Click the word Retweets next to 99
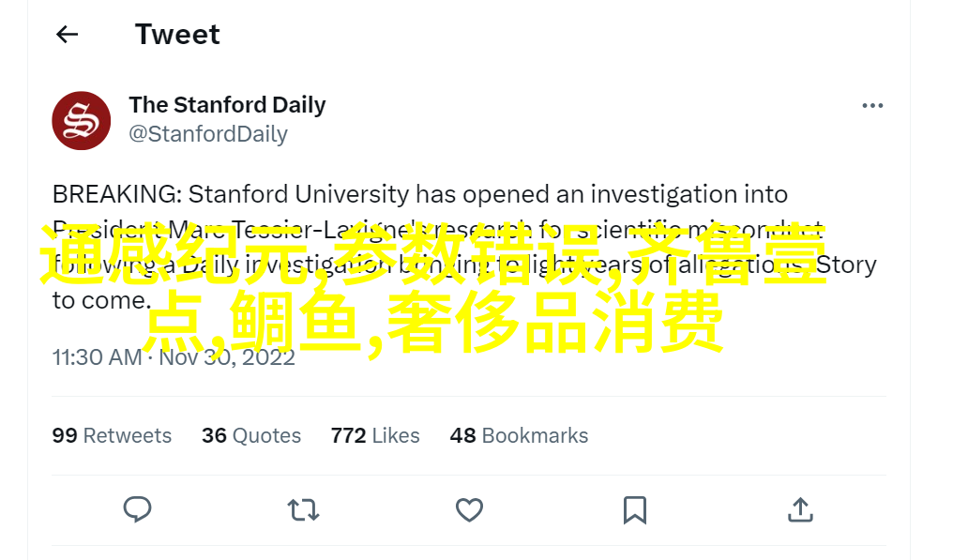953x560 pixels. 127,435
